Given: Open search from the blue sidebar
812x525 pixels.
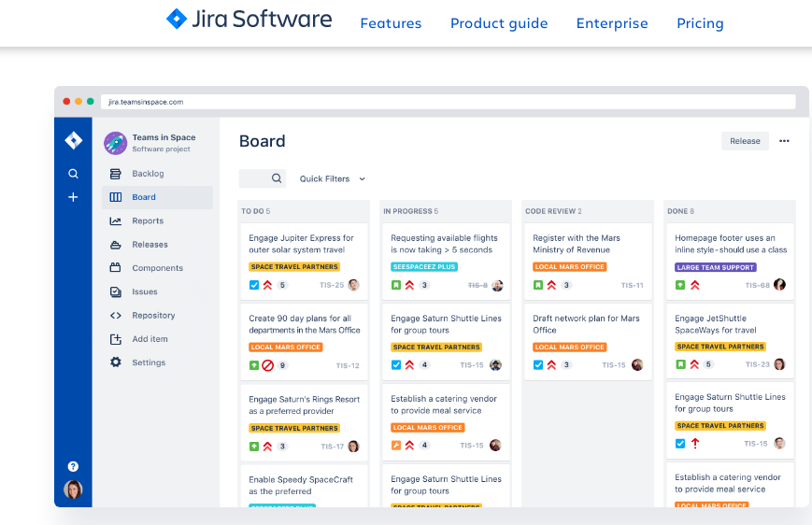Looking at the screenshot, I should pyautogui.click(x=73, y=174).
